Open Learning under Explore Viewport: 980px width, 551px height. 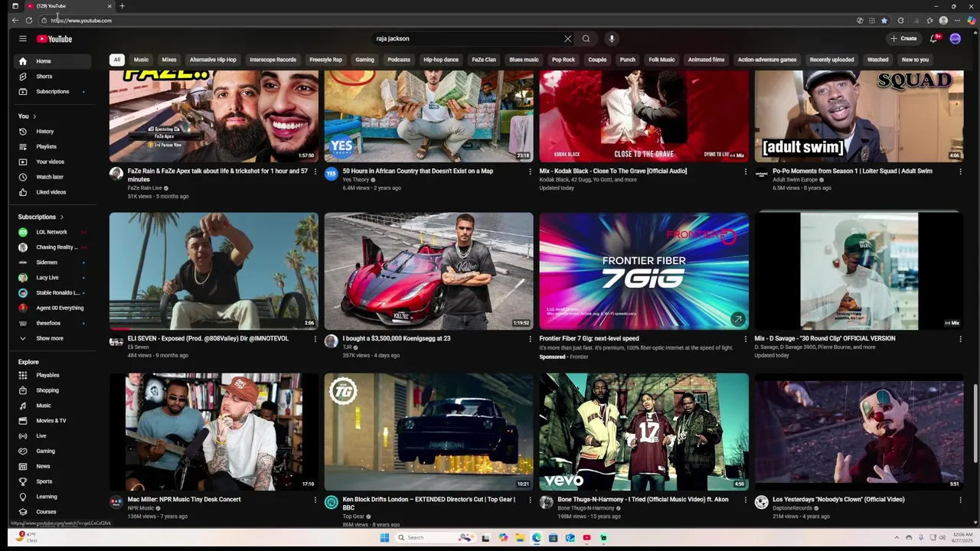pyautogui.click(x=52, y=497)
